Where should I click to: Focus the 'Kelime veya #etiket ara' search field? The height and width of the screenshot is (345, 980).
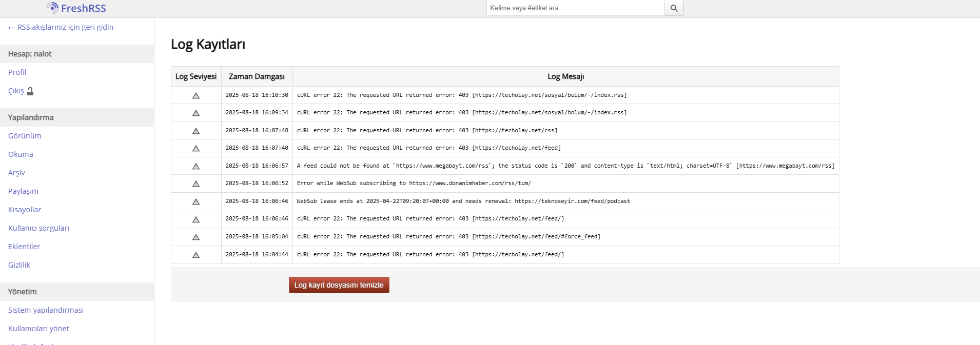[575, 8]
